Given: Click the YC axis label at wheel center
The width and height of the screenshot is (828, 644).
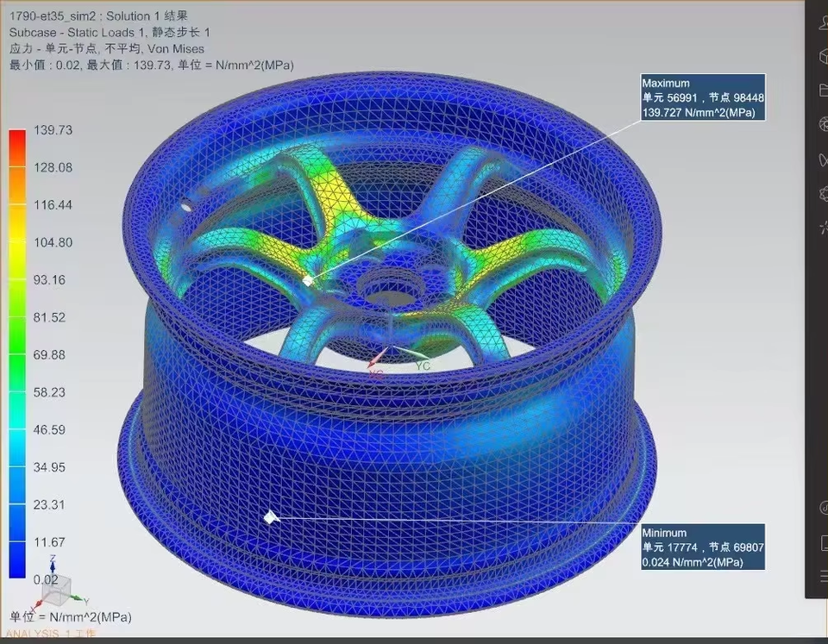Looking at the screenshot, I should point(423,366).
